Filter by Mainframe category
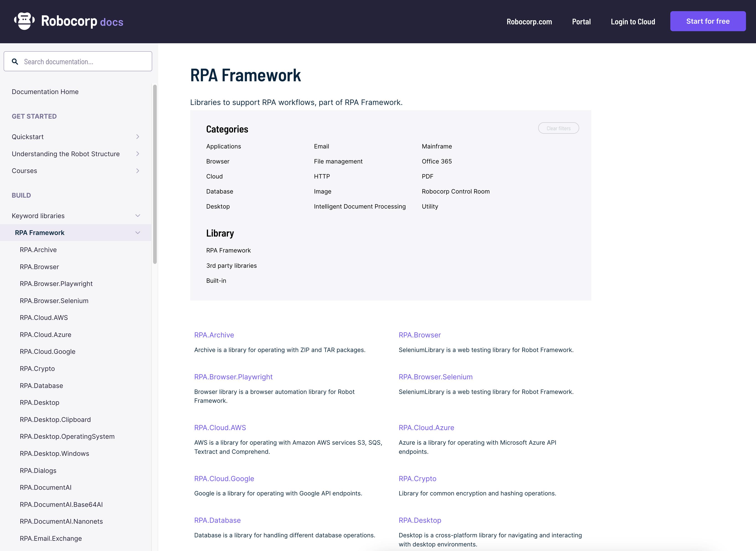Image resolution: width=756 pixels, height=551 pixels. [437, 146]
